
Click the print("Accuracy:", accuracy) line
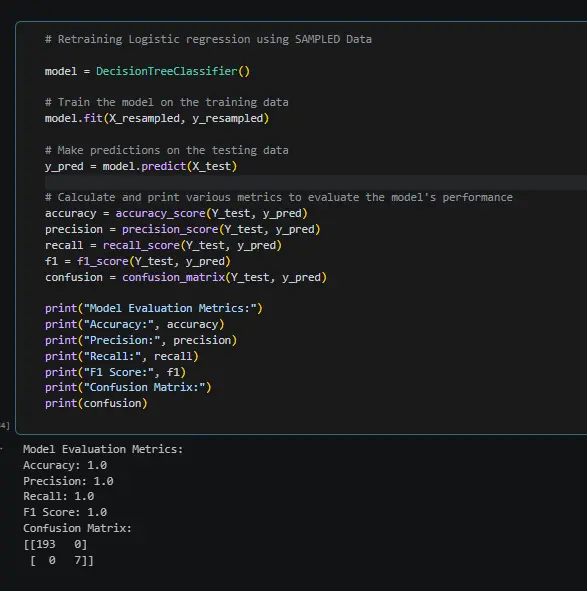(x=135, y=324)
